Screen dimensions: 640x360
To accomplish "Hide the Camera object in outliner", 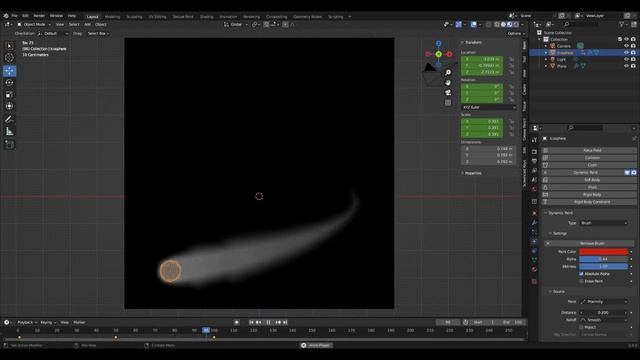I will tap(626, 46).
